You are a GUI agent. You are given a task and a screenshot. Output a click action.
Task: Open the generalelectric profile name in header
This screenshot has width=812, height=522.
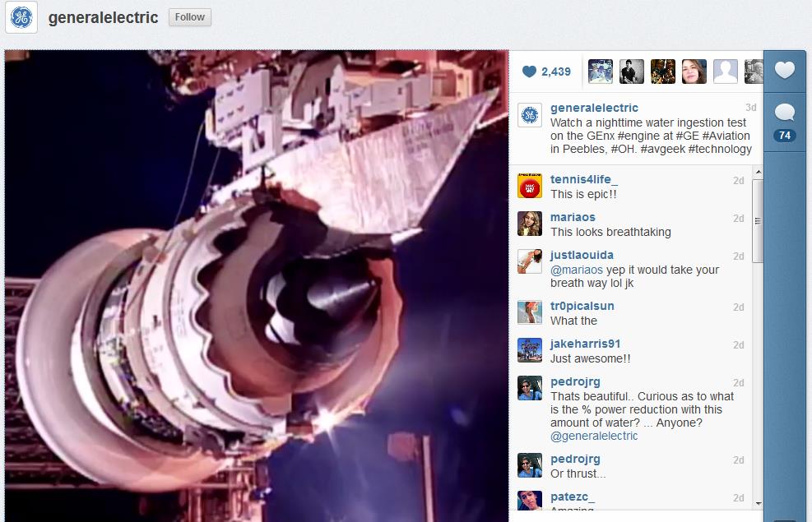103,17
